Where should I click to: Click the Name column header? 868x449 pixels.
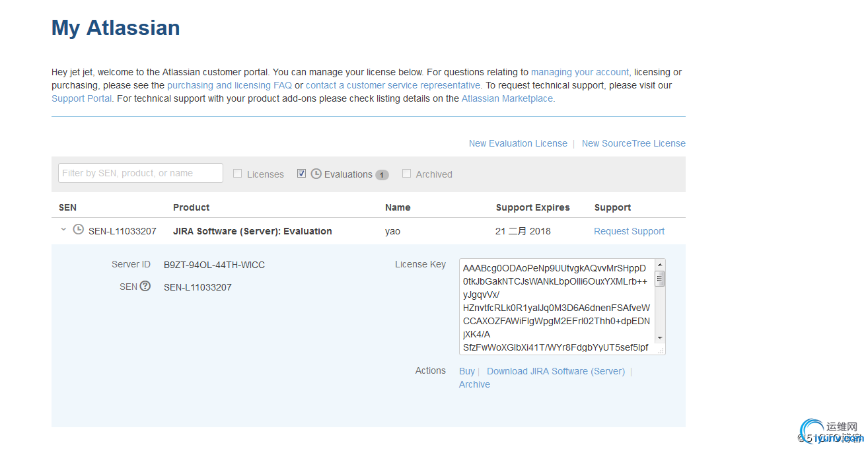coord(398,207)
